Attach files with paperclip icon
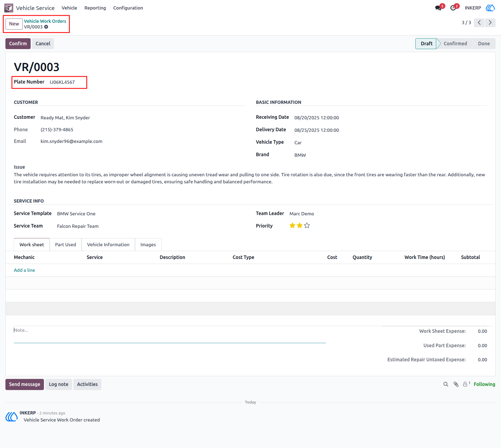The image size is (501, 448). coord(456,384)
